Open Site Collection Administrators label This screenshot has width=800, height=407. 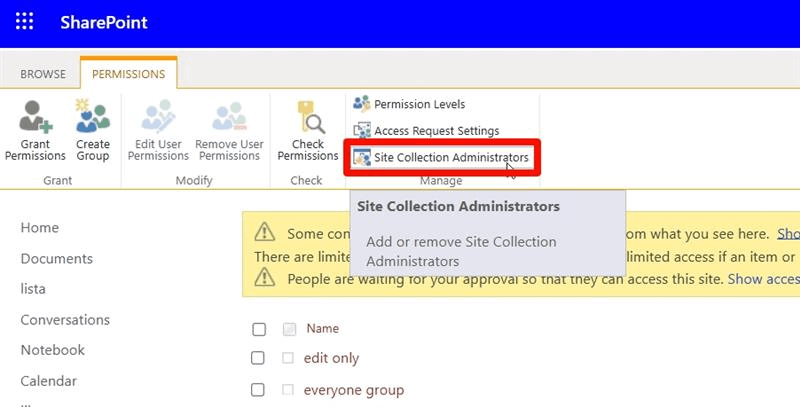click(x=451, y=157)
